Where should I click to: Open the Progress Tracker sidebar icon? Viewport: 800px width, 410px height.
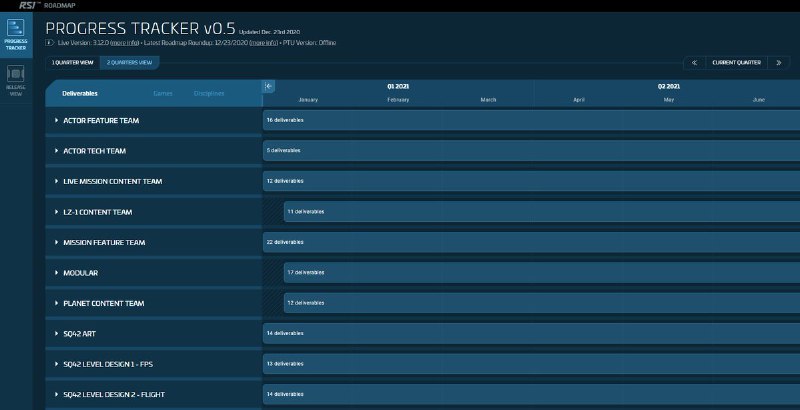pyautogui.click(x=17, y=33)
